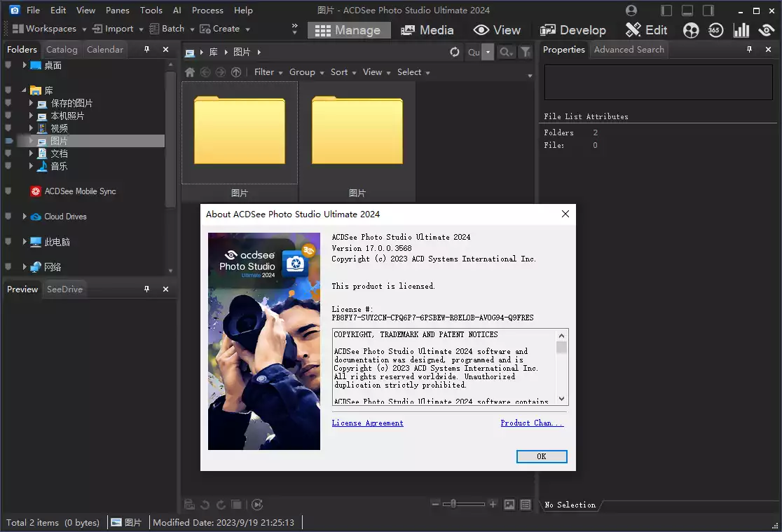Collapse the 库 tree node

[24, 90]
